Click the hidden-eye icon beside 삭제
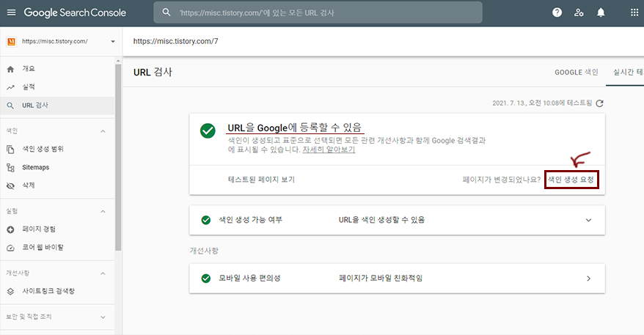The height and width of the screenshot is (335, 644). tap(11, 185)
